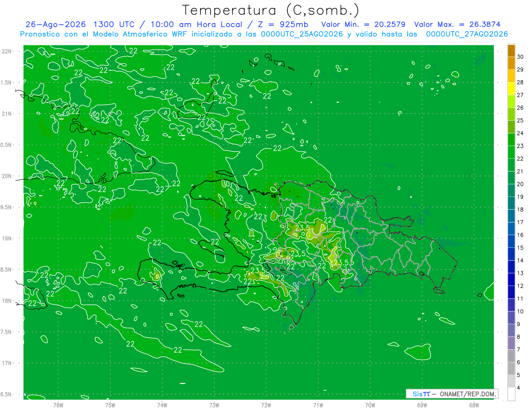Screen dimensions: 532x411
Task: Click '0000UTC_27AGO2026' valid-until time text
Action: click(467, 34)
